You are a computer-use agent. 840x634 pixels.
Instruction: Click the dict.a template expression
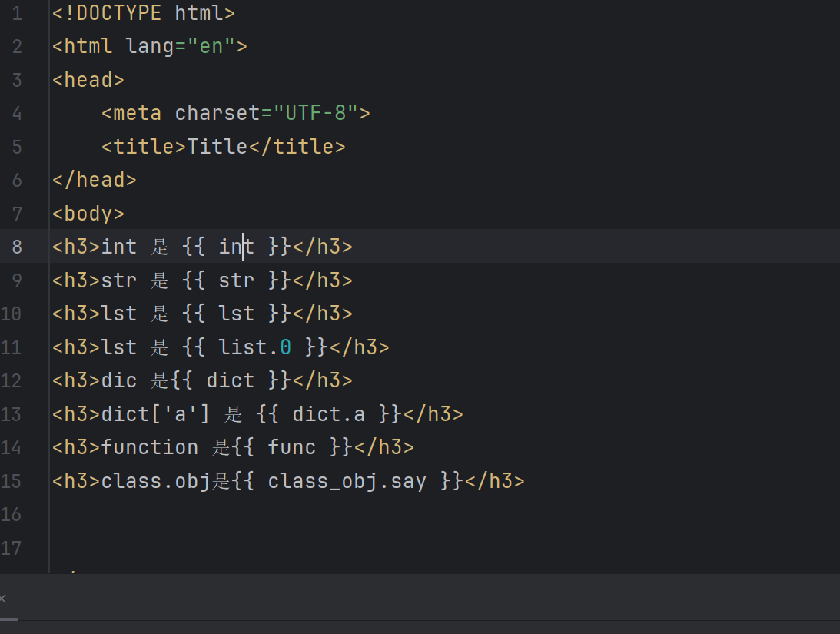pyautogui.click(x=328, y=415)
